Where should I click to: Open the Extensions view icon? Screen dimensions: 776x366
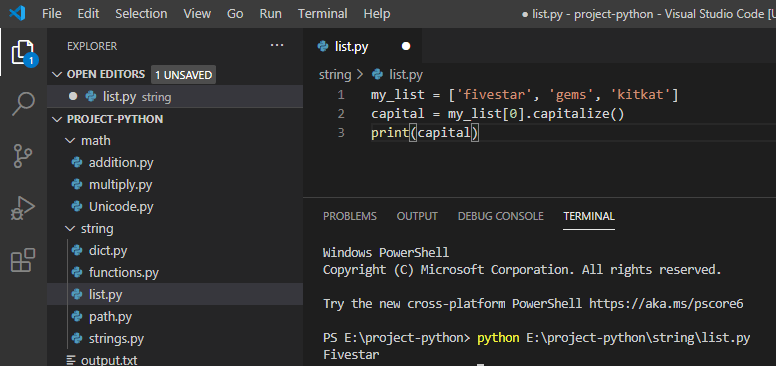[x=23, y=260]
